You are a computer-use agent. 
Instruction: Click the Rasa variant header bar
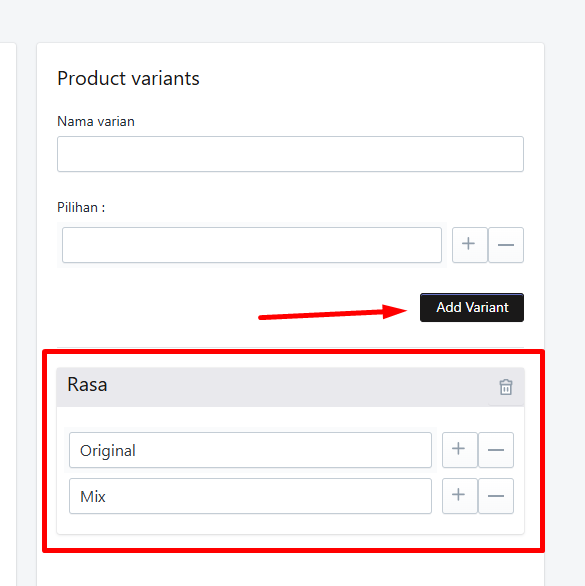point(290,387)
